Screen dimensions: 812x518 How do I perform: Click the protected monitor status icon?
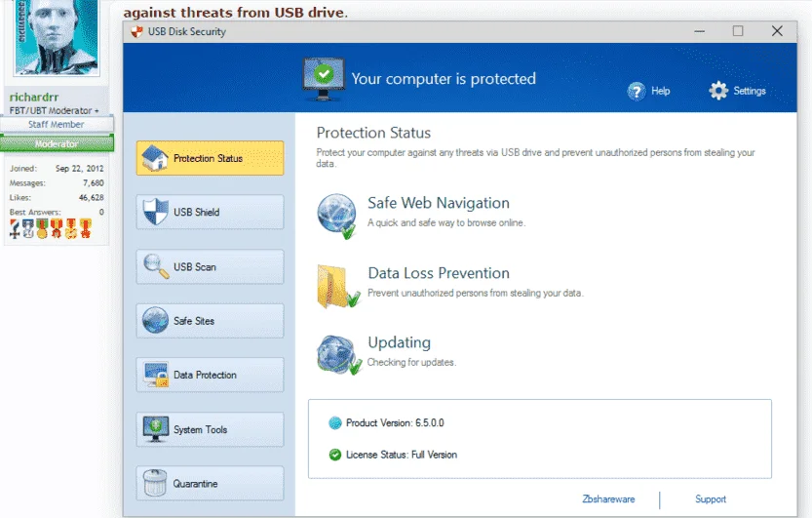click(x=324, y=79)
